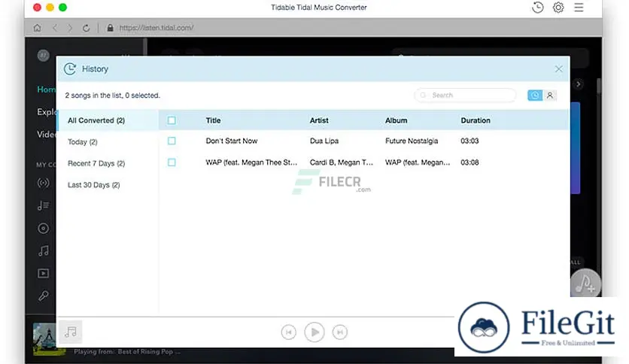Sort by the Artist column header
Screen dimensions: 629x364
coord(319,120)
